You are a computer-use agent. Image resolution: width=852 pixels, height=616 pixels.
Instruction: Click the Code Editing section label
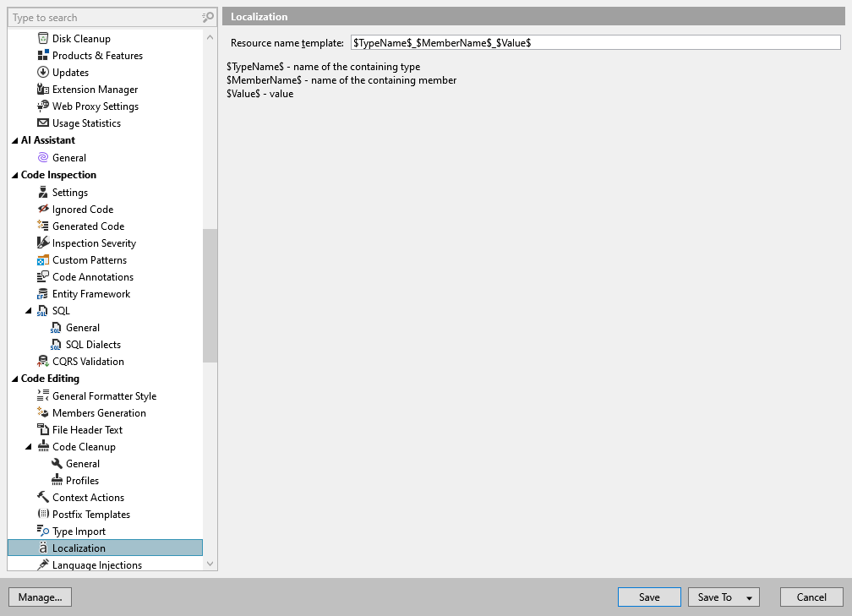50,378
